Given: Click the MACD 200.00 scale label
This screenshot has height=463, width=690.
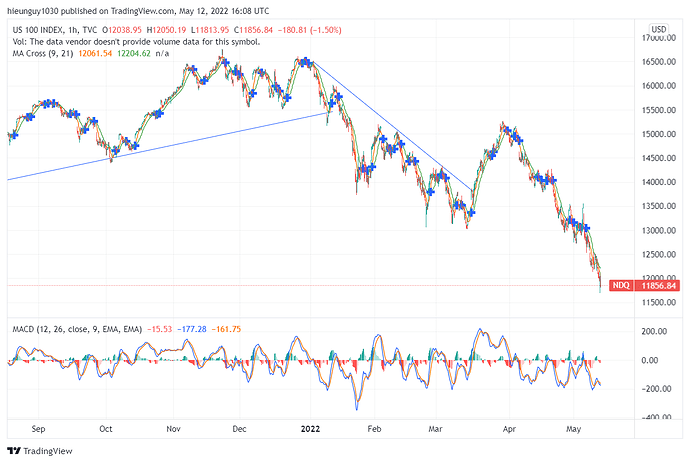Looking at the screenshot, I should (x=652, y=331).
